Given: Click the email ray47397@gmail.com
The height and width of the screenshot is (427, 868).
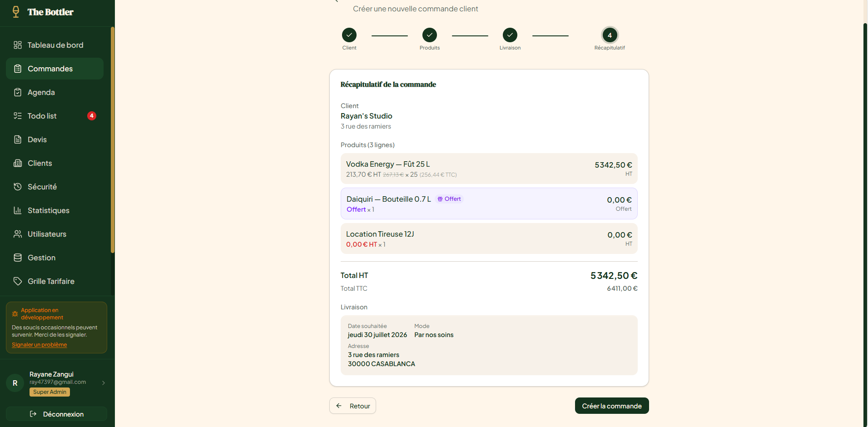Looking at the screenshot, I should [x=58, y=382].
